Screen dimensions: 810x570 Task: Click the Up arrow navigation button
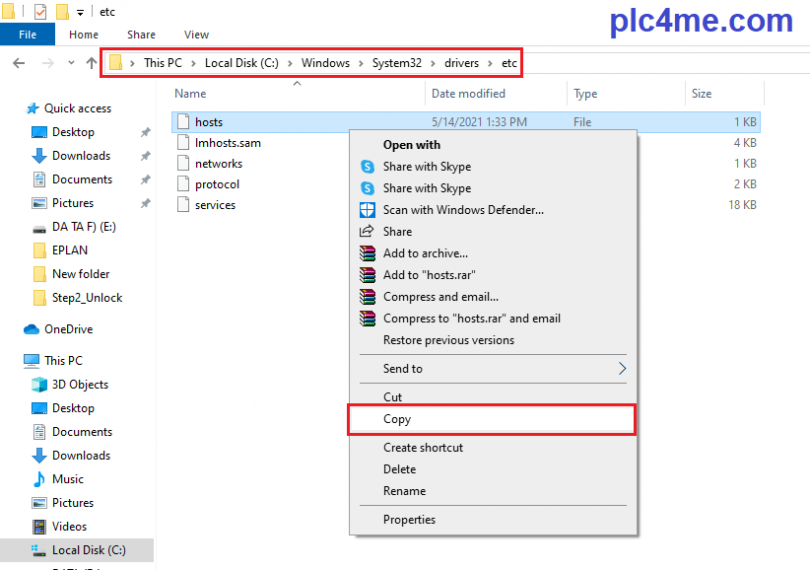92,63
